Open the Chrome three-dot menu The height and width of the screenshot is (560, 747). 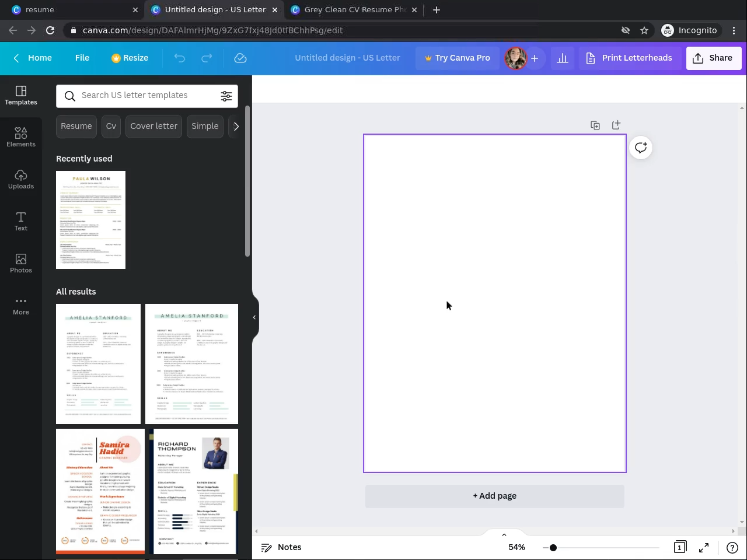point(734,30)
